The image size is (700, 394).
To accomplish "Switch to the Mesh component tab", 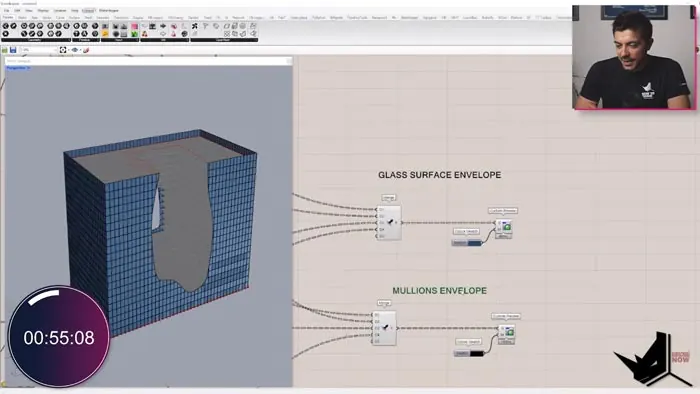I will (x=88, y=17).
